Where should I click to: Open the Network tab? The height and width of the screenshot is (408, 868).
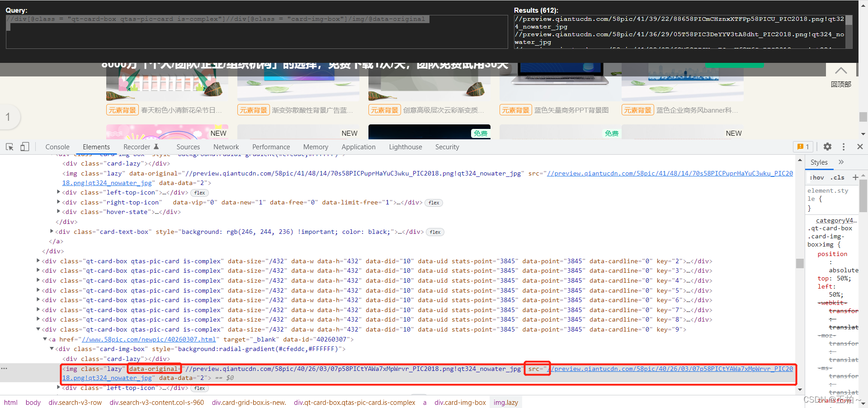point(226,147)
